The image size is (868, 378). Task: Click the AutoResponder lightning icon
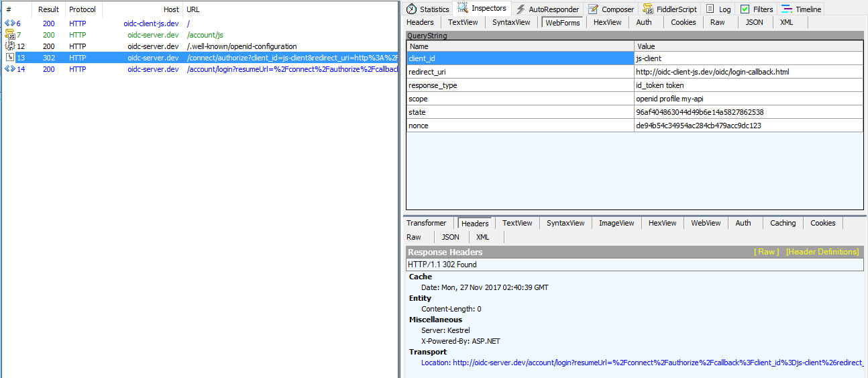pos(521,9)
